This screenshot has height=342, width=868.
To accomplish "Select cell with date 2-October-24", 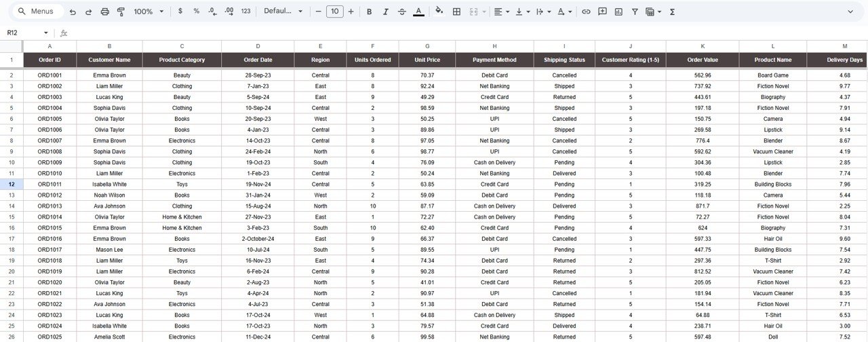I will pos(258,239).
